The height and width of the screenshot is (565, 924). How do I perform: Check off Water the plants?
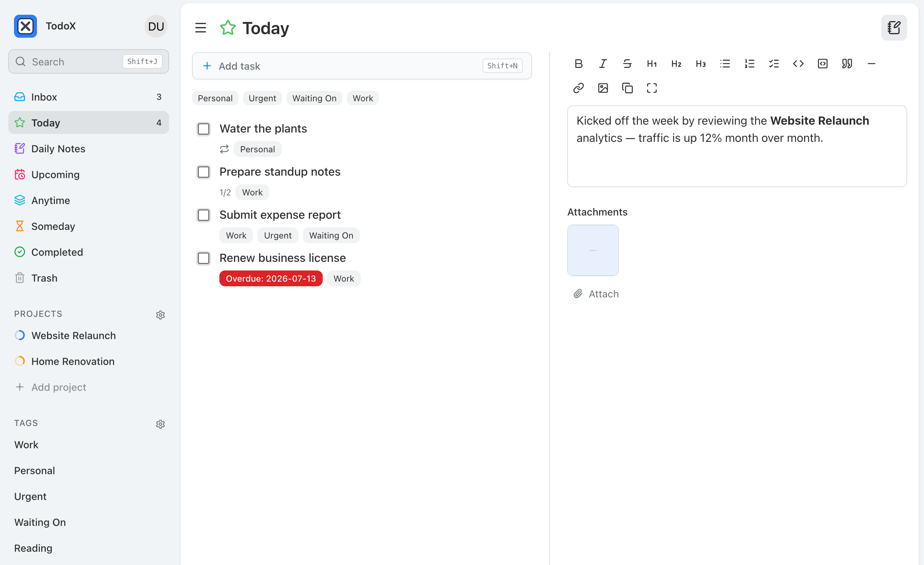204,129
